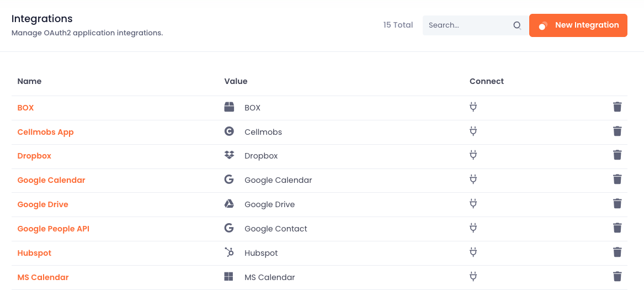The height and width of the screenshot is (290, 644).
Task: Click the trash icon for Dropbox
Action: pos(617,155)
